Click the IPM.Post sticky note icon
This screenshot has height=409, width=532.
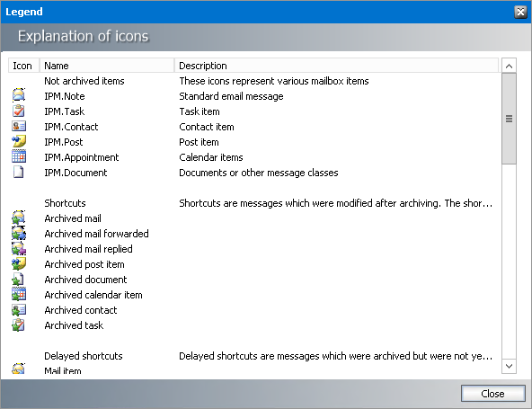point(19,141)
